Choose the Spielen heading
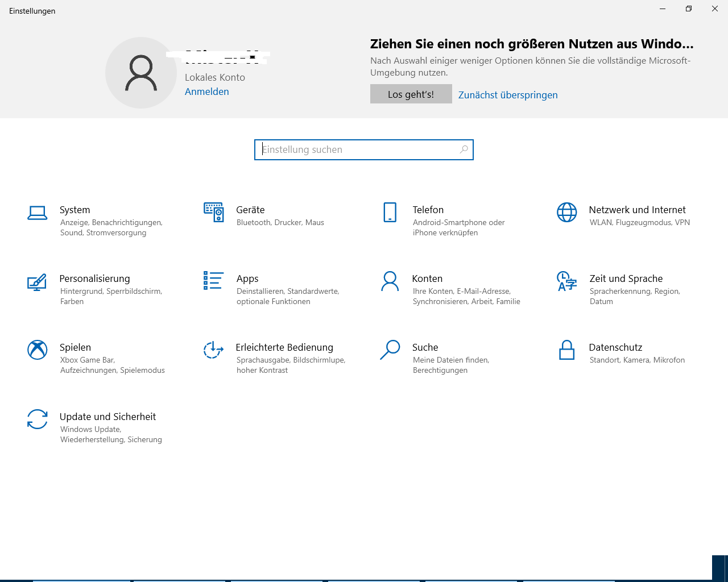The width and height of the screenshot is (728, 582). (x=75, y=347)
